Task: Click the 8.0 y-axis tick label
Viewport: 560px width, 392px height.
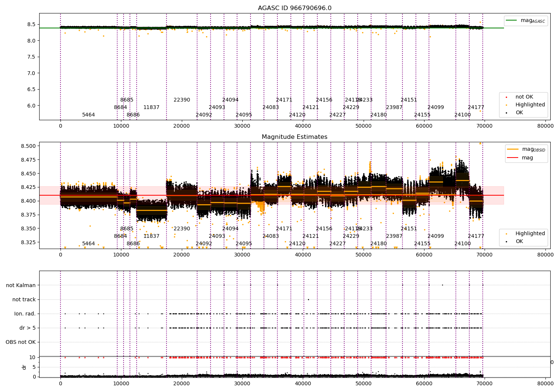Action: 31,41
